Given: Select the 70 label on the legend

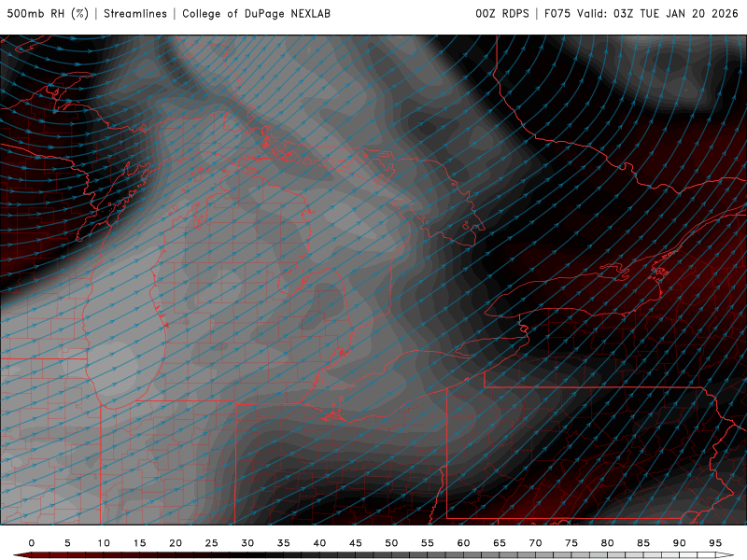Looking at the screenshot, I should click(535, 543).
